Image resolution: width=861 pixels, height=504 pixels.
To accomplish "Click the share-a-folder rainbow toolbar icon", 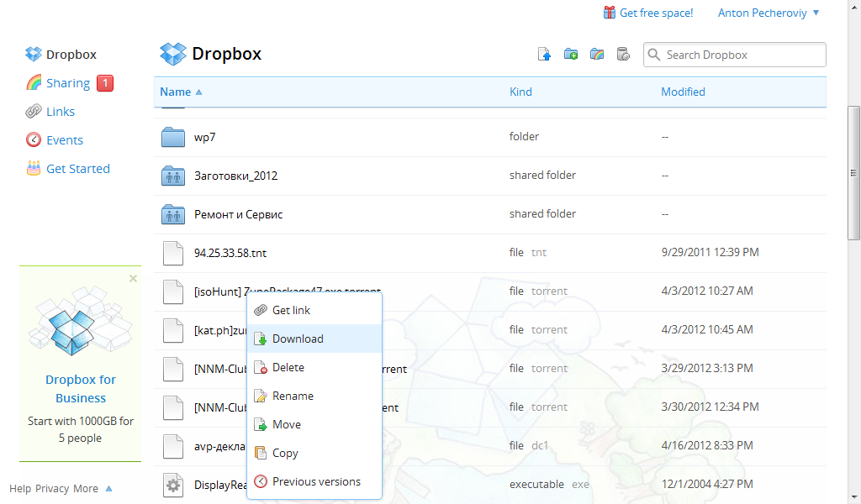I will click(x=597, y=55).
